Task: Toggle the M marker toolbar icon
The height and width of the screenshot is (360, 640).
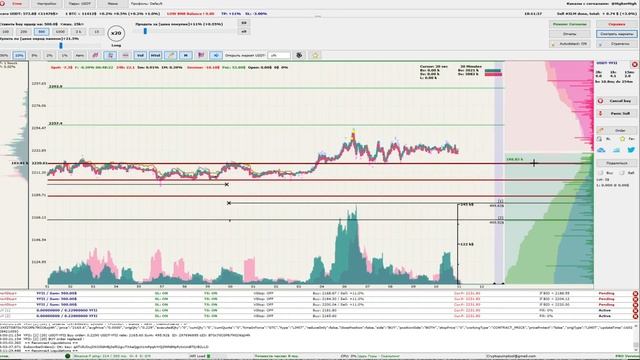Action: pyautogui.click(x=186, y=55)
